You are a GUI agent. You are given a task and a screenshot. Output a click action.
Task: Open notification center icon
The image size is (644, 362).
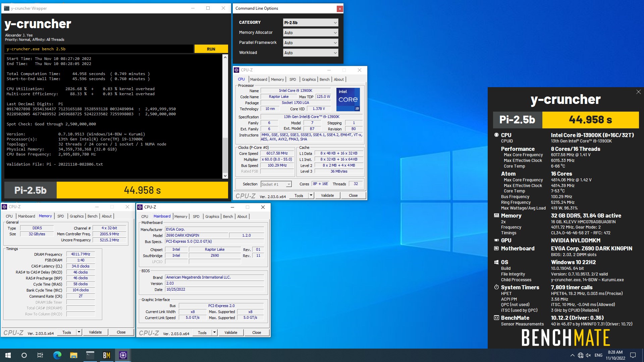coord(633,355)
